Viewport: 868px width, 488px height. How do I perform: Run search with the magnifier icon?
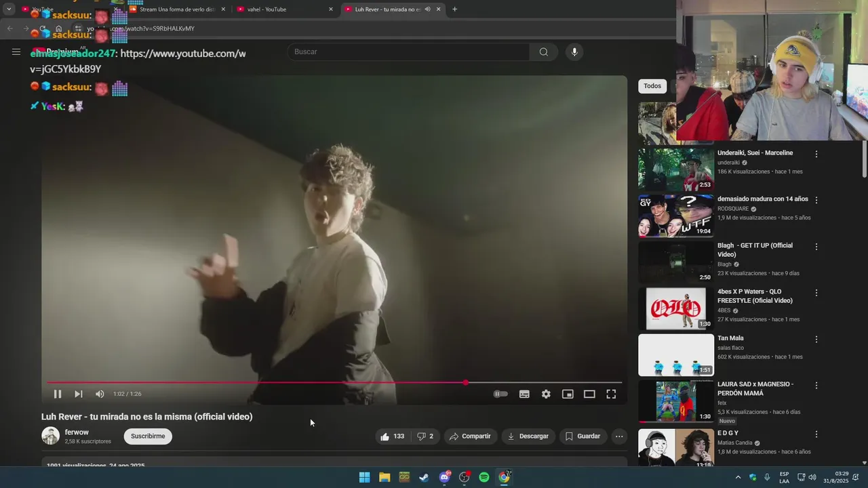point(544,52)
